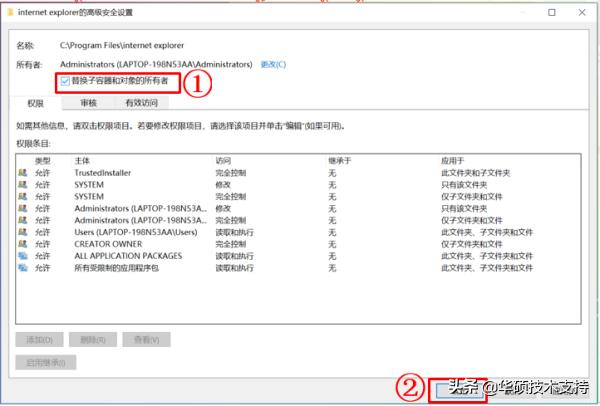Click the icon of the Administrators row with 完全控制 access
The height and width of the screenshot is (406, 600).
pos(23,220)
